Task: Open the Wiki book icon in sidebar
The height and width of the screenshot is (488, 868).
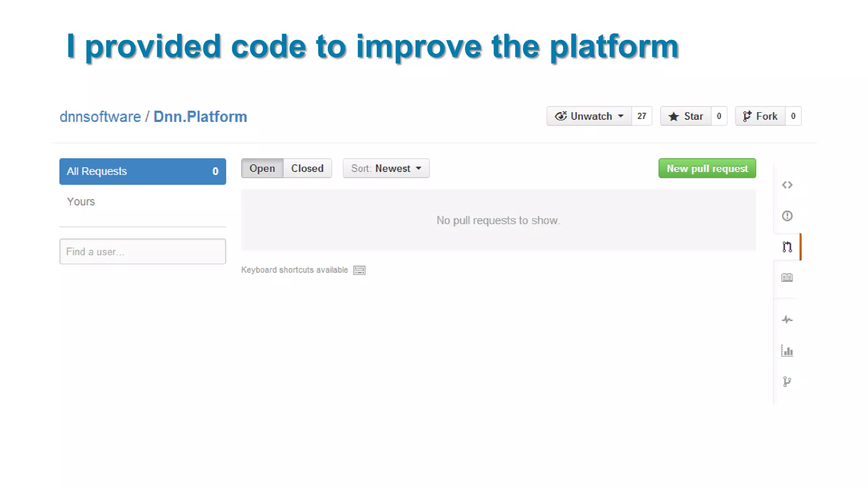Action: click(x=787, y=277)
